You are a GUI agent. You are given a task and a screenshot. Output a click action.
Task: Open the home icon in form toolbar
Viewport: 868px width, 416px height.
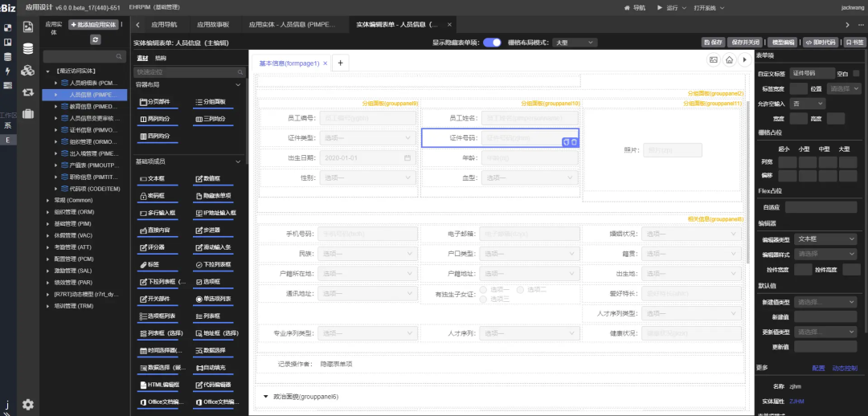728,60
